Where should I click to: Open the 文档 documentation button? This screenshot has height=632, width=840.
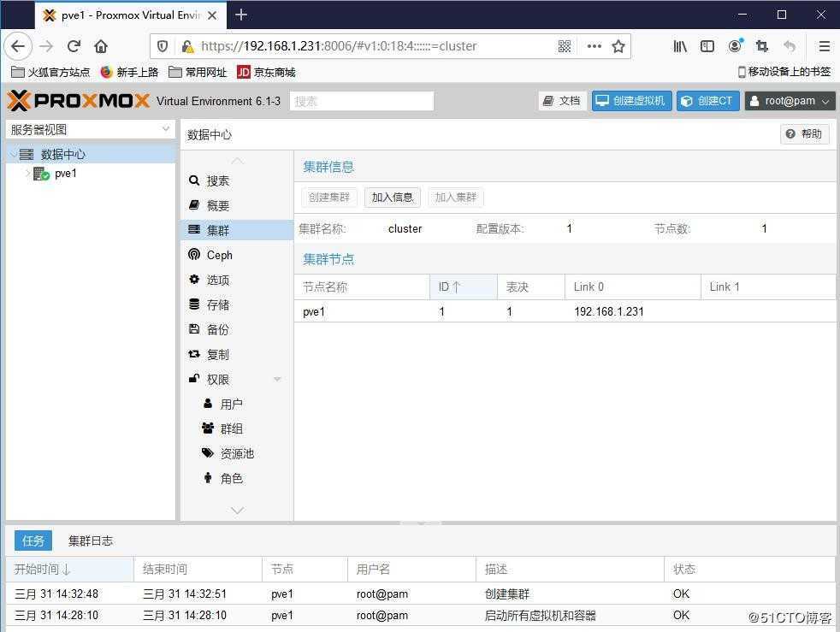pyautogui.click(x=562, y=101)
